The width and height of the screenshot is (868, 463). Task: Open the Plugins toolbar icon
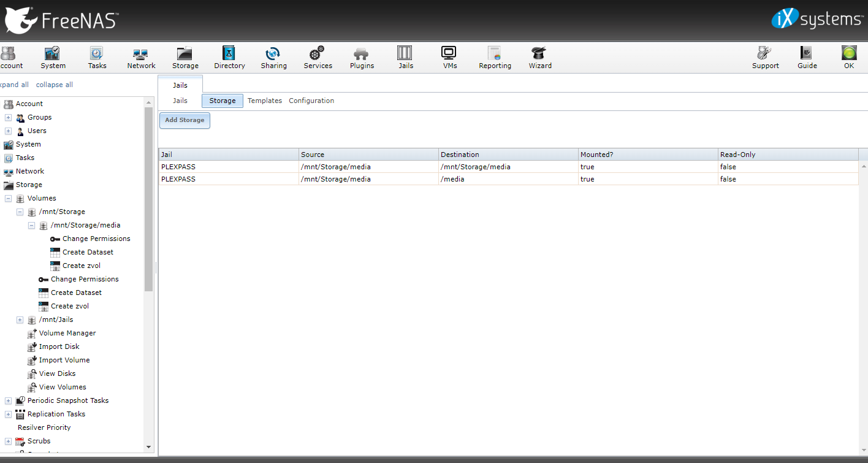pos(362,54)
